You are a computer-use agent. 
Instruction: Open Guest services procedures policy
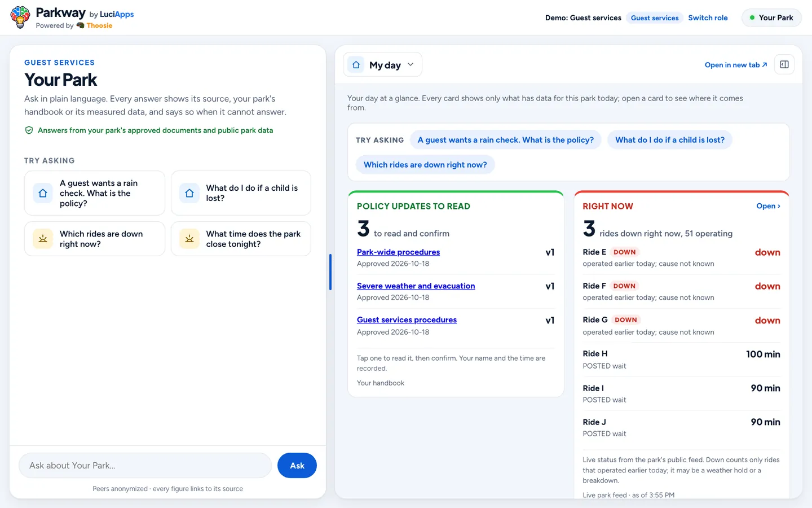[x=407, y=319]
